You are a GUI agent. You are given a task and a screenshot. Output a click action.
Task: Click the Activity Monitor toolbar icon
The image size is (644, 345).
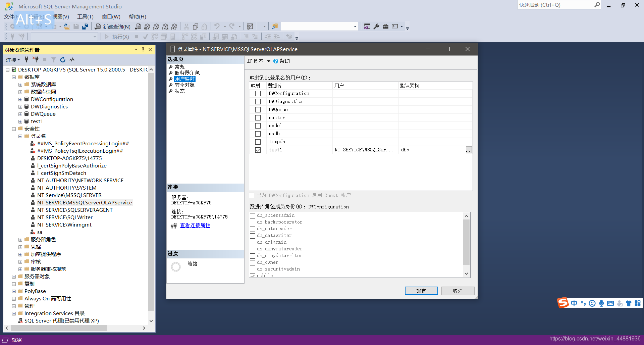pyautogui.click(x=250, y=27)
